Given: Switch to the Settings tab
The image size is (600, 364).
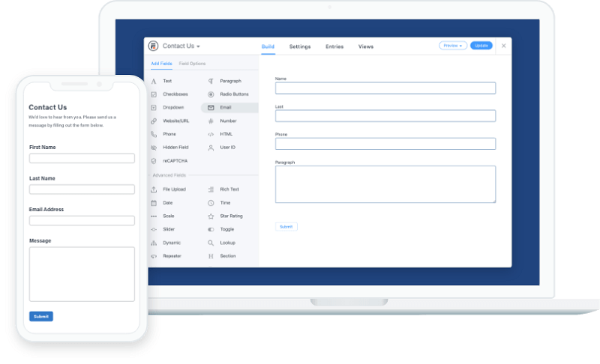Looking at the screenshot, I should (x=300, y=46).
